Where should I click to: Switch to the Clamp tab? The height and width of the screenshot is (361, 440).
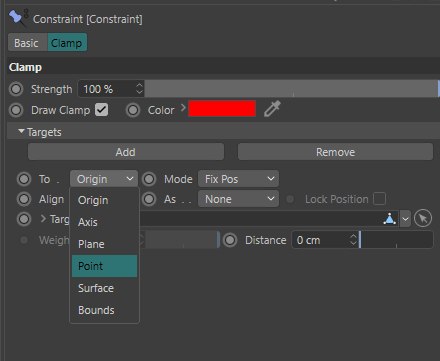(x=67, y=43)
